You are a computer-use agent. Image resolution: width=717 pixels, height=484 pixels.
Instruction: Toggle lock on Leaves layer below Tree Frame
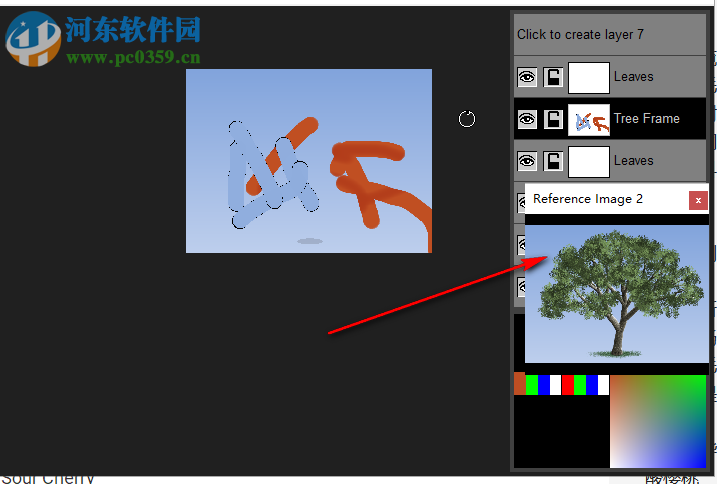[553, 161]
